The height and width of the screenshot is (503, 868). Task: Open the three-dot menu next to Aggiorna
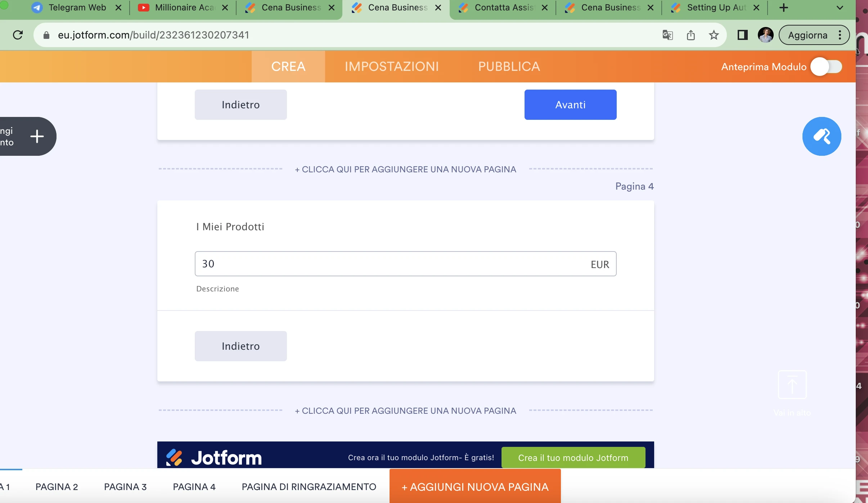tap(839, 35)
